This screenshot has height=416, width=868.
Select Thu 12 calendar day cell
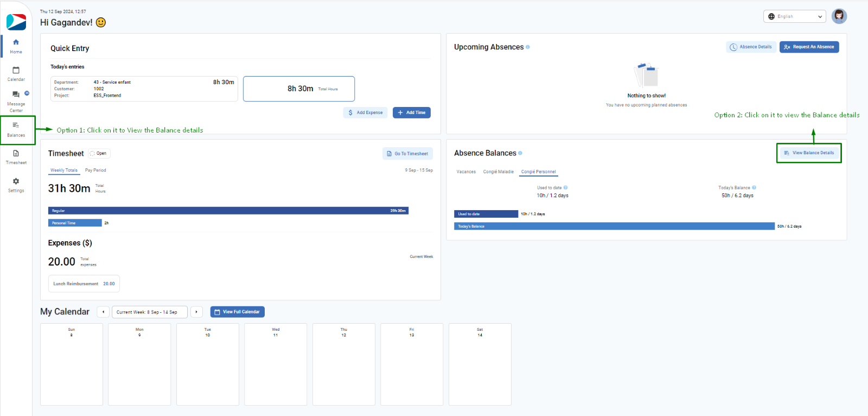tap(344, 364)
